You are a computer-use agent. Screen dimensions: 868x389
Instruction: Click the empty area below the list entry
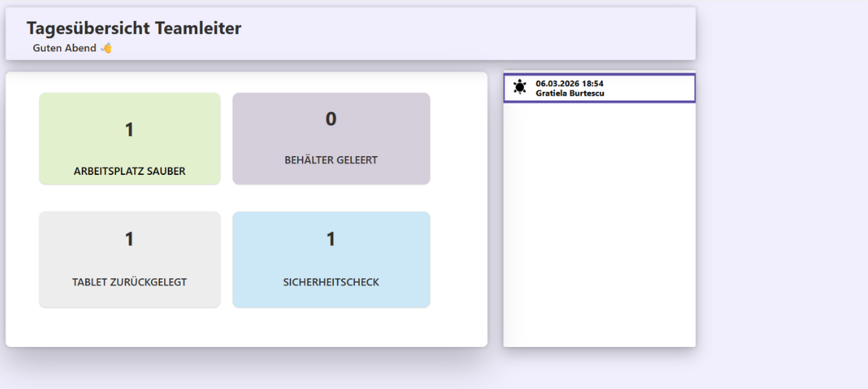point(599,226)
